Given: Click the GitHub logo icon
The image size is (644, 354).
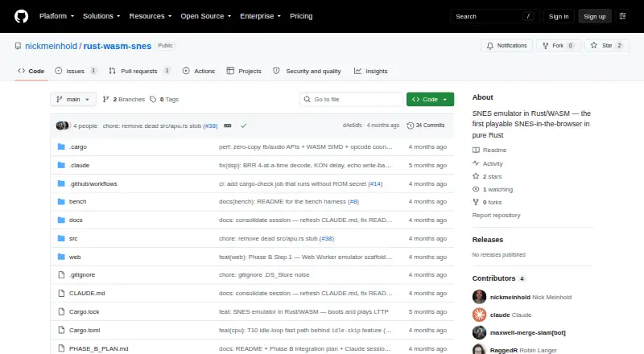Looking at the screenshot, I should coord(22,16).
